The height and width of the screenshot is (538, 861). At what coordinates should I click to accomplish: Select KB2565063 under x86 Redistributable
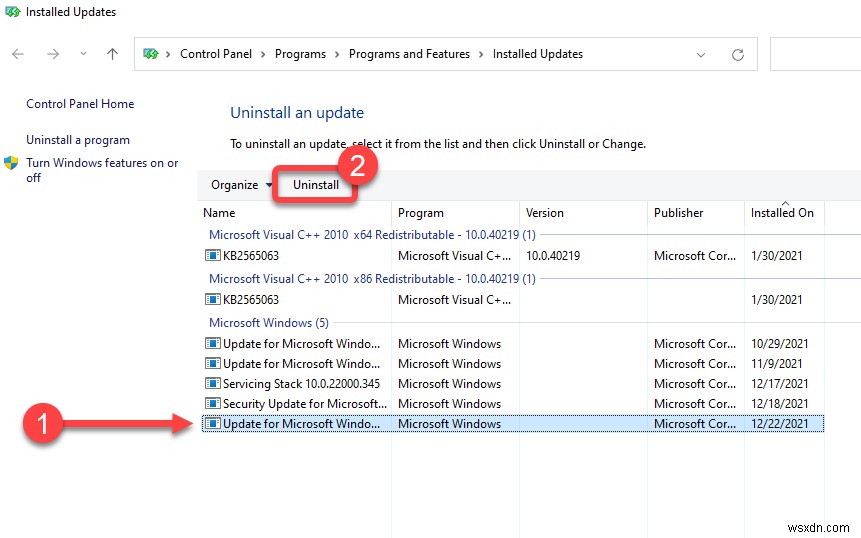(x=513, y=300)
